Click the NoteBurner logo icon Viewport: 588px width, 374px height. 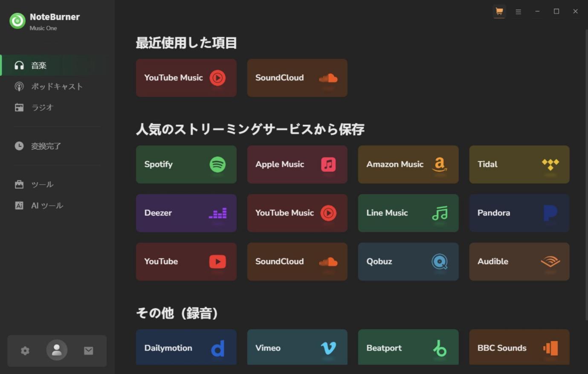(x=17, y=21)
